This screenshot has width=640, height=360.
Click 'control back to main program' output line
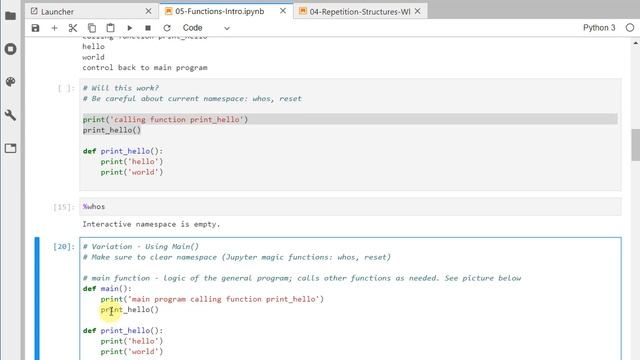(145, 67)
